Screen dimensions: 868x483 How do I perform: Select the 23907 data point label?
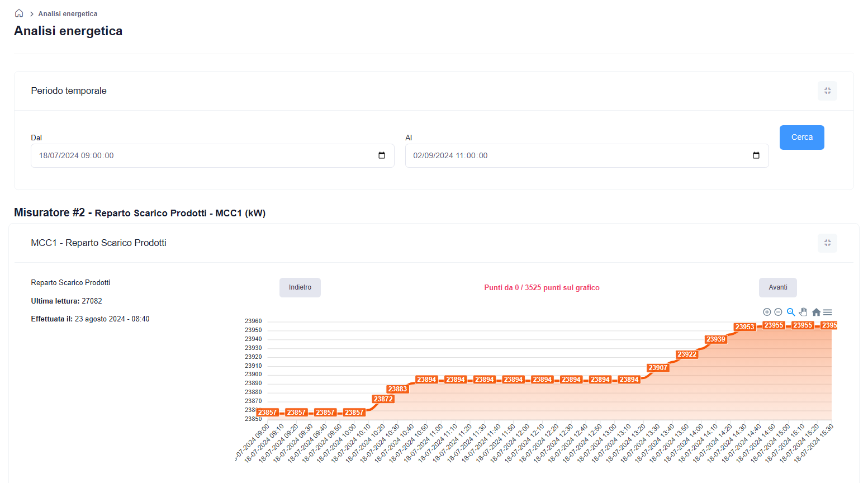tap(658, 368)
